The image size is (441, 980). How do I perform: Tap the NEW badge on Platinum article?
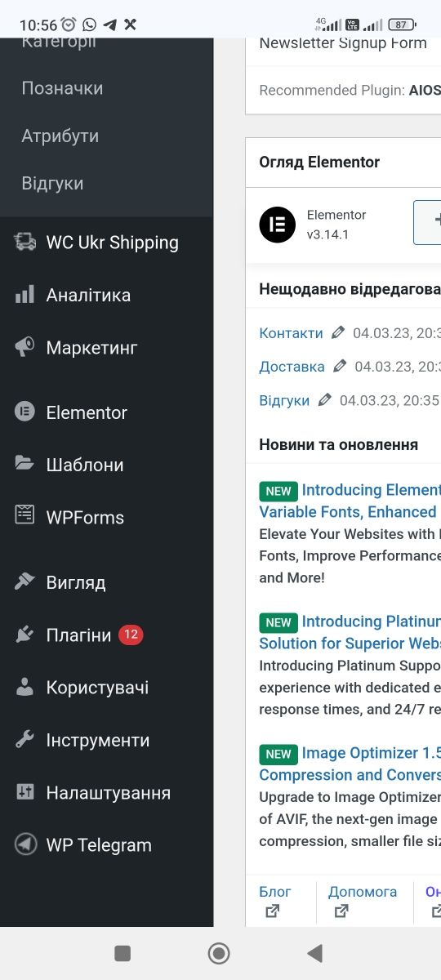click(278, 622)
